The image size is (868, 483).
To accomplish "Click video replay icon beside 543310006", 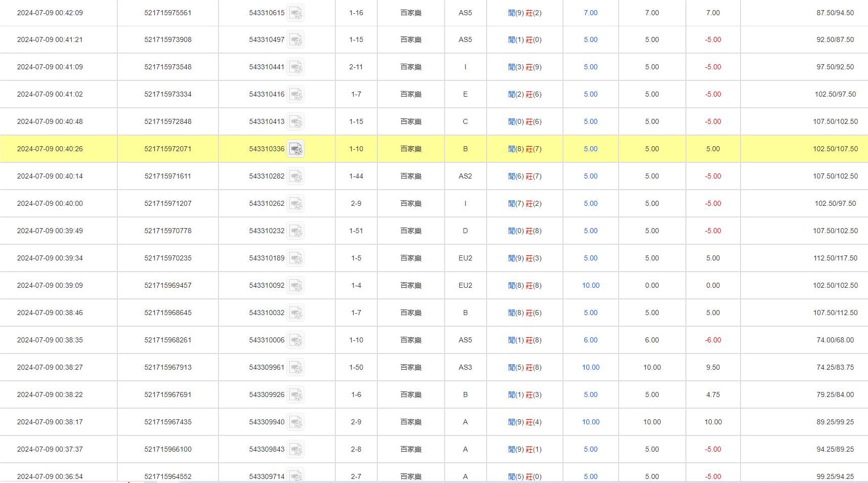I will 296,340.
